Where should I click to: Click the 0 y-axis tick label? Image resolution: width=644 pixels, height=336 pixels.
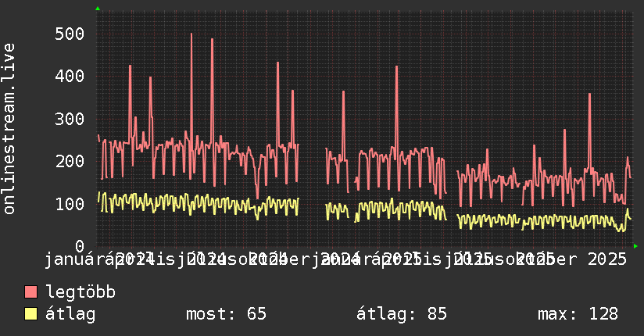pyautogui.click(x=80, y=246)
